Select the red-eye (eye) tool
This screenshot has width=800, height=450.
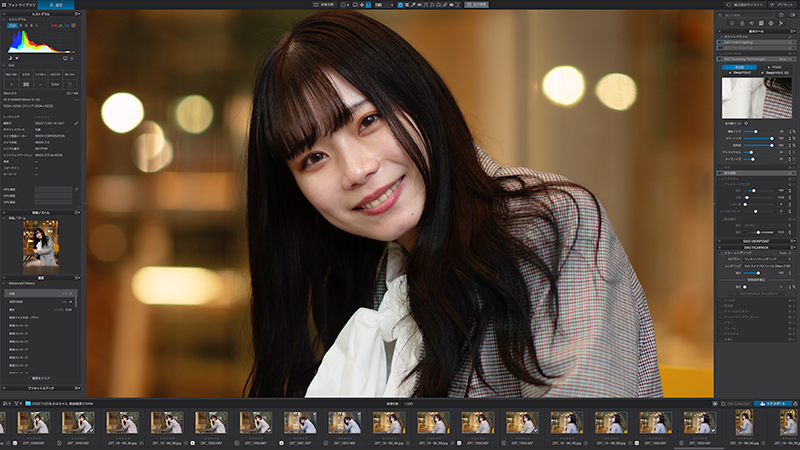click(451, 5)
